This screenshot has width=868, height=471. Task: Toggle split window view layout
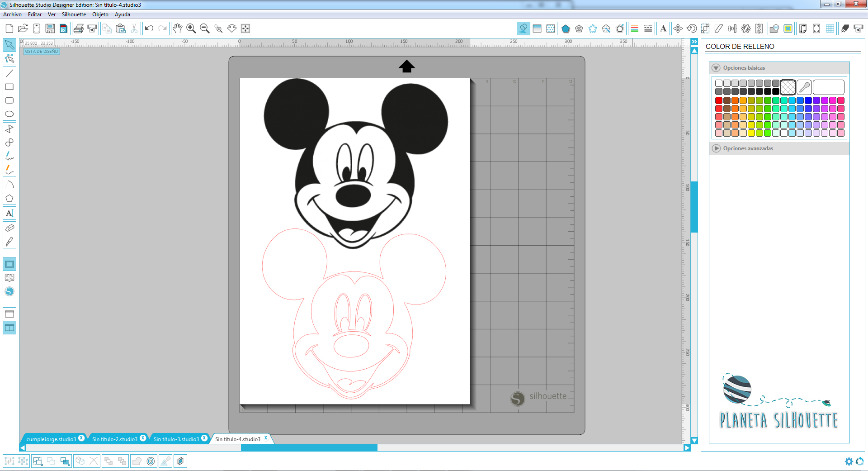pyautogui.click(x=9, y=328)
